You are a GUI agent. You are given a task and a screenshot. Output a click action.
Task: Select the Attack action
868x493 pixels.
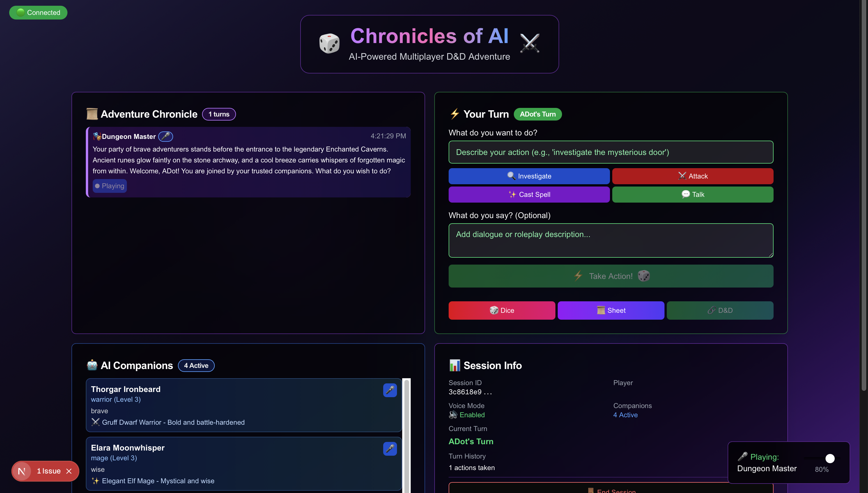point(693,176)
